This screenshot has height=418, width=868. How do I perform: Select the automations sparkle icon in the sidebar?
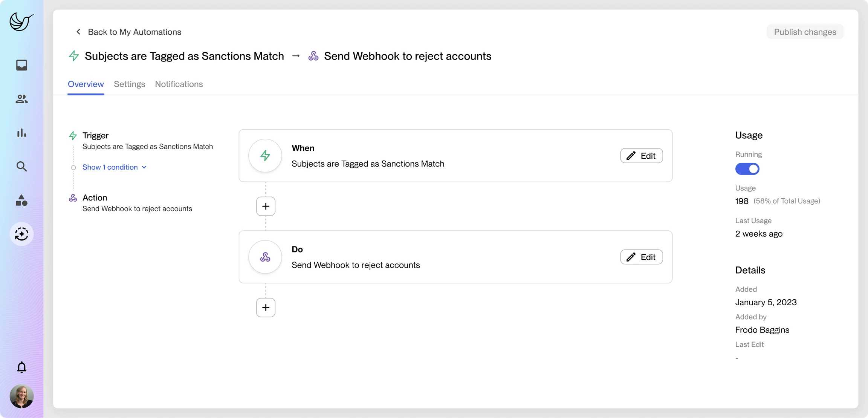coord(21,234)
